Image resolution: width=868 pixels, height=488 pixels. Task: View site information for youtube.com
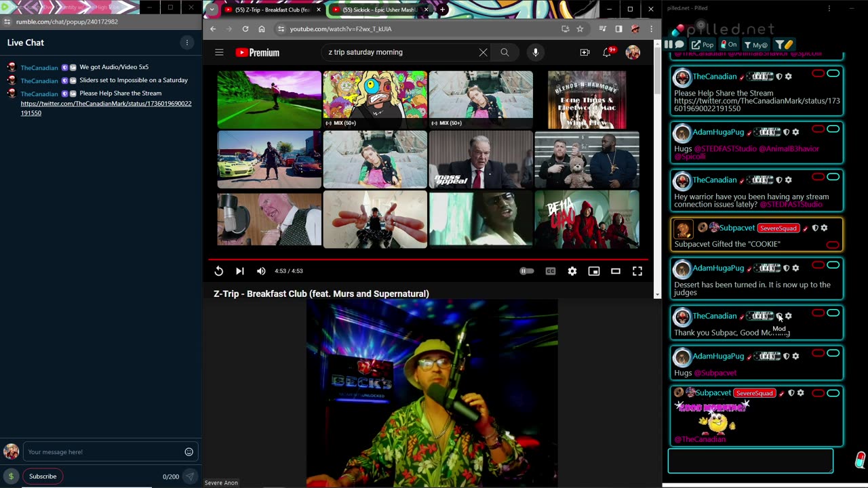281,29
